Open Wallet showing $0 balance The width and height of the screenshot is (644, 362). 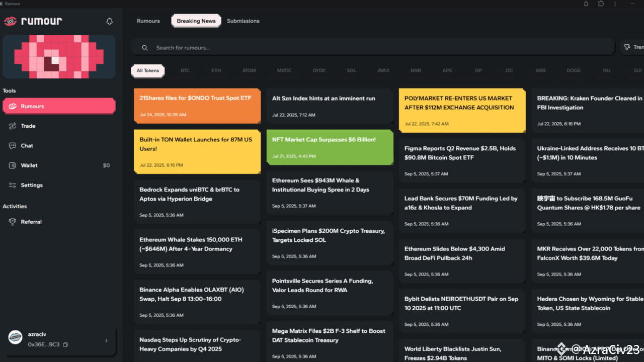59,165
